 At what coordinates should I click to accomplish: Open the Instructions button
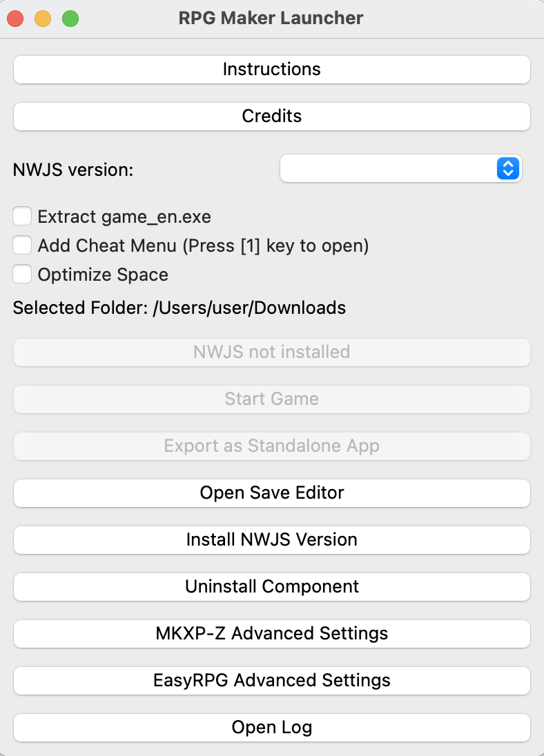pos(272,70)
